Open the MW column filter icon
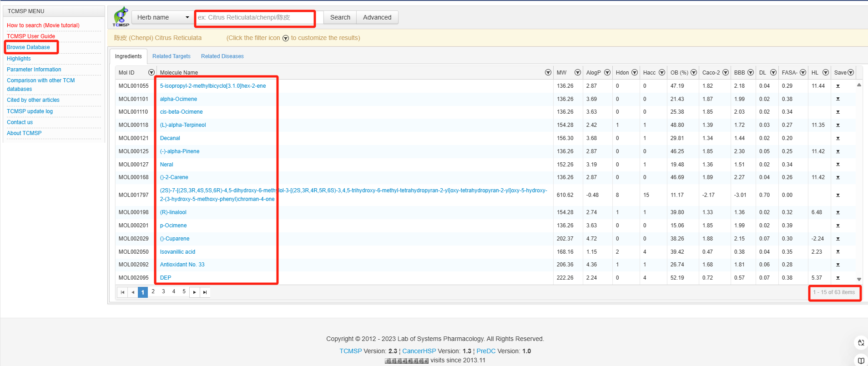Screen dimensions: 868x366 click(578, 72)
